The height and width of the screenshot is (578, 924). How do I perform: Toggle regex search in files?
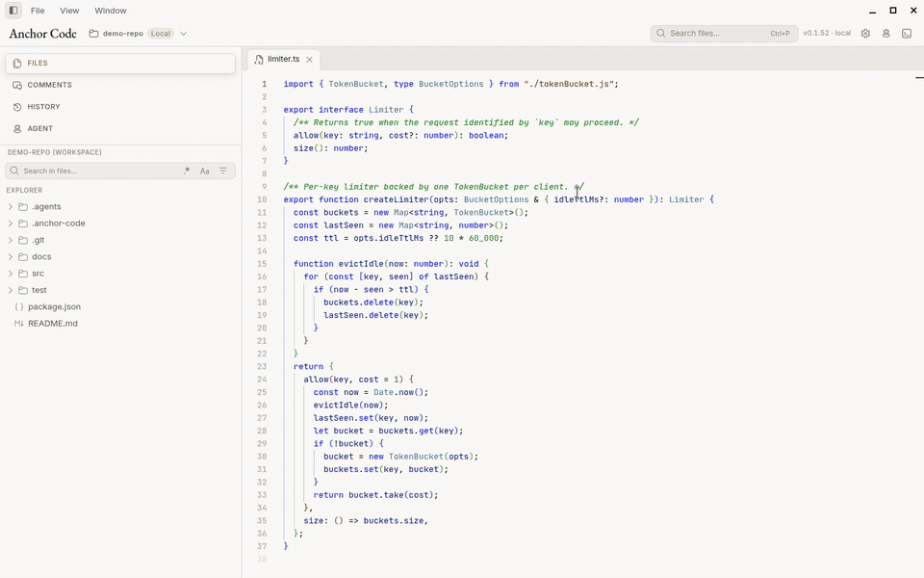(x=186, y=171)
